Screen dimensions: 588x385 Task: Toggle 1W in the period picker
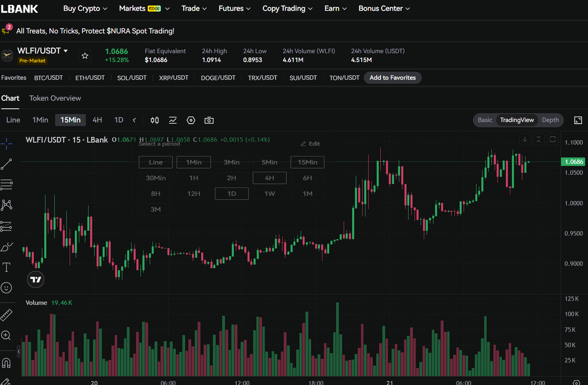(x=269, y=194)
